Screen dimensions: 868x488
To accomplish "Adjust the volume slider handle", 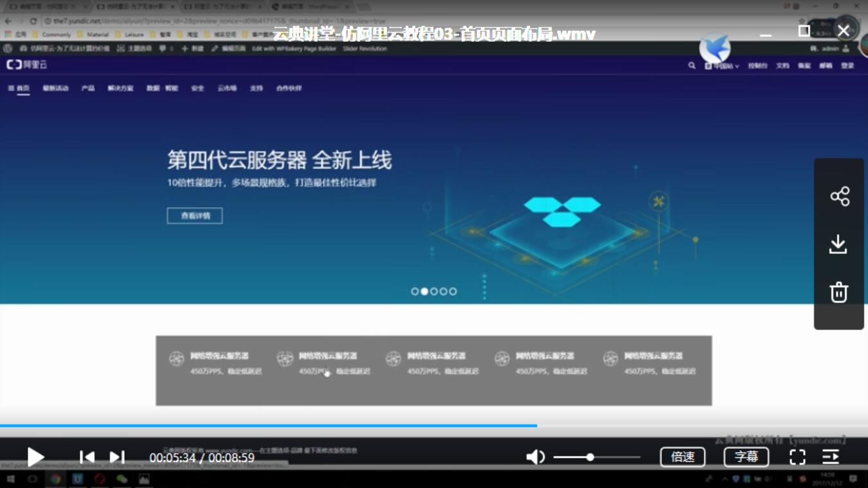I will tap(590, 457).
